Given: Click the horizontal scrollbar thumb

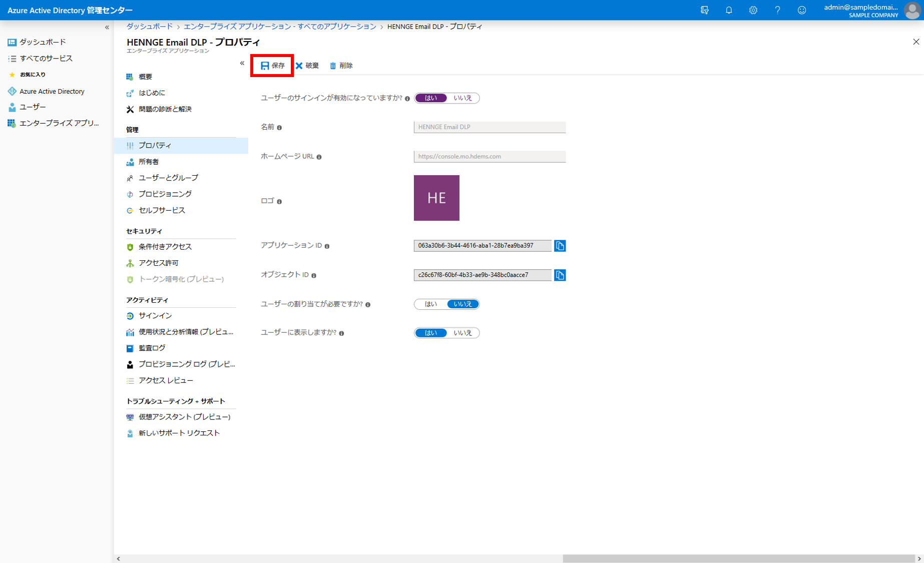Looking at the screenshot, I should click(739, 558).
